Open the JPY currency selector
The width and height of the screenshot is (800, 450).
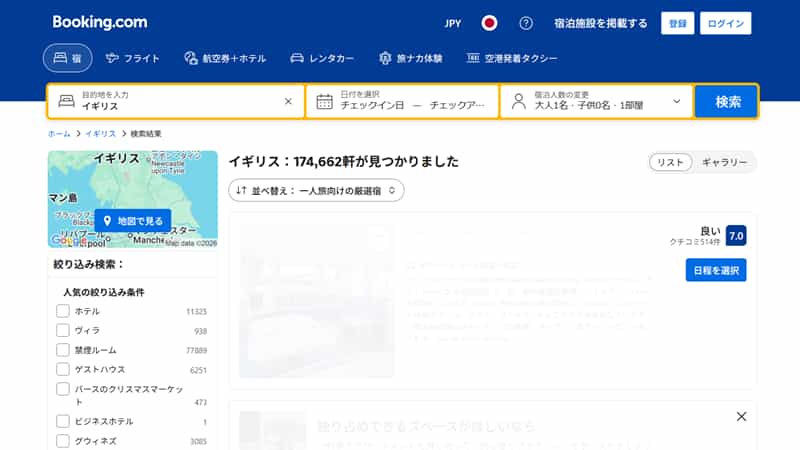pos(453,23)
